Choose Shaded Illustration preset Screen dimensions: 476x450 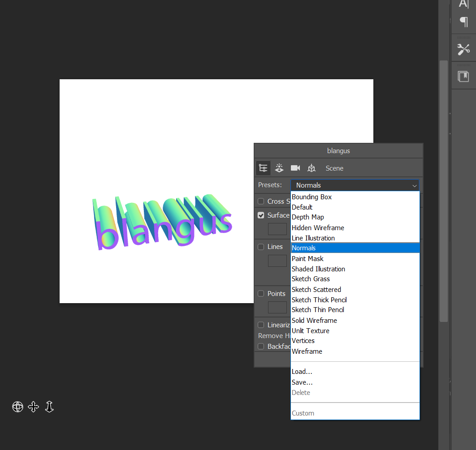[x=355, y=269]
